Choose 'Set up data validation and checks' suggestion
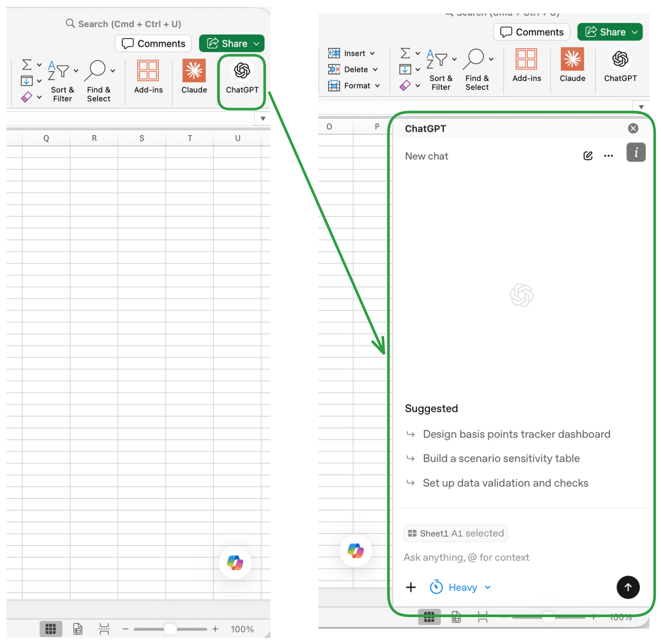This screenshot has height=644, width=661. (497, 483)
